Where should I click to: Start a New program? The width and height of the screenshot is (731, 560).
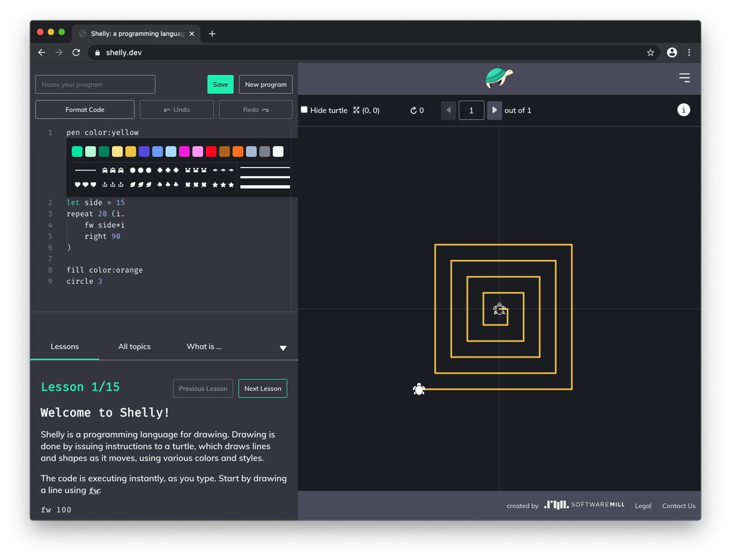[266, 85]
